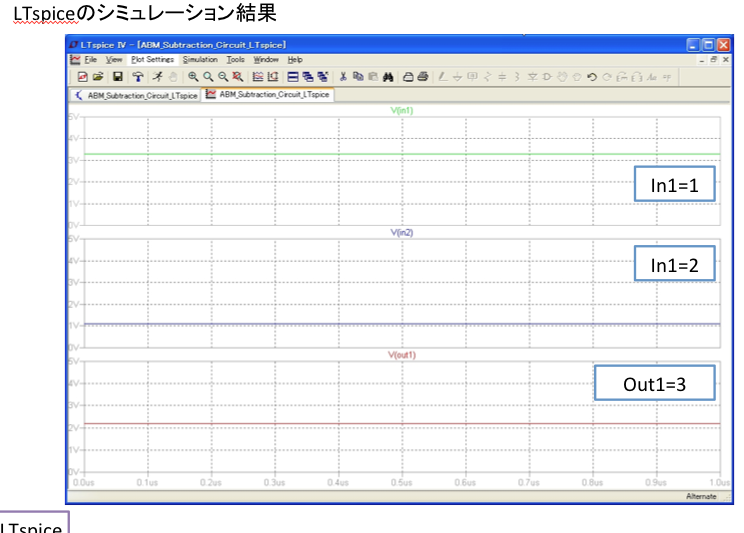Click the Zoom In magnifier icon
Viewport: 744px width, 533px height.
click(x=193, y=76)
